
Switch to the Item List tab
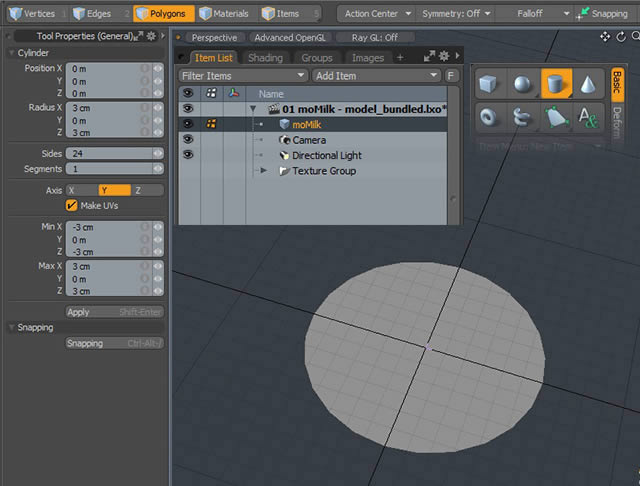pos(213,58)
